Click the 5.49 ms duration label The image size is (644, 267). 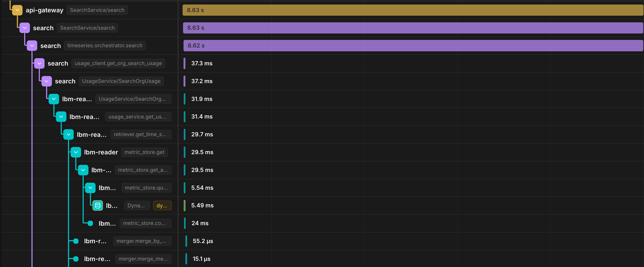pyautogui.click(x=202, y=206)
